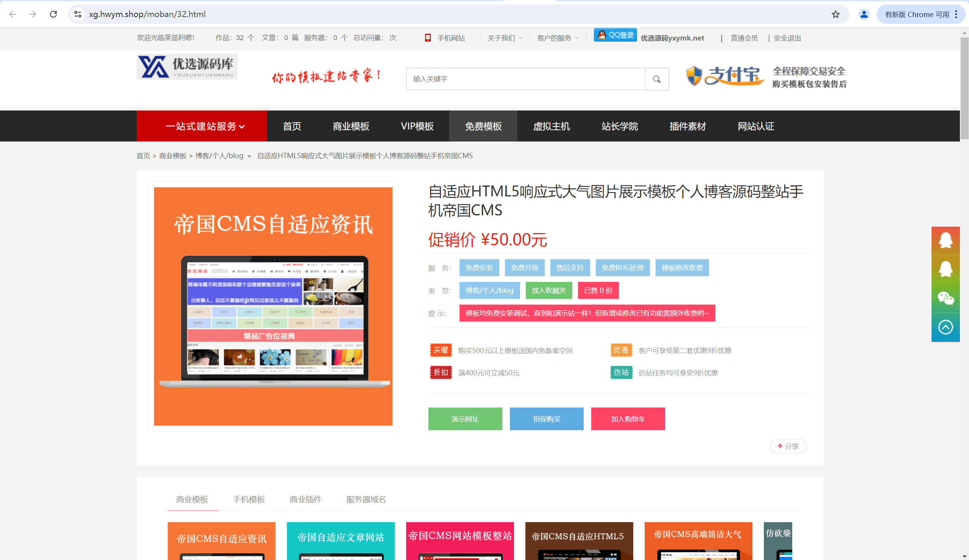The image size is (969, 560).
Task: Click the 安全退出 logout link
Action: [787, 38]
